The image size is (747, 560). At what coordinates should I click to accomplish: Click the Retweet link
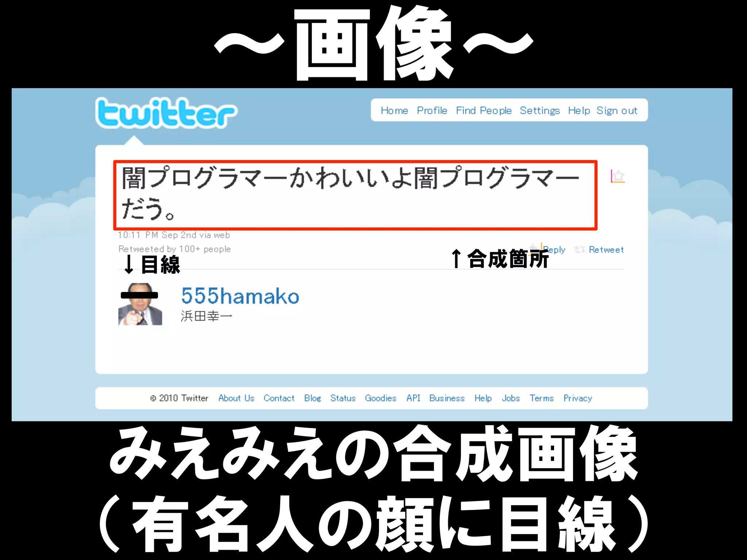click(606, 250)
